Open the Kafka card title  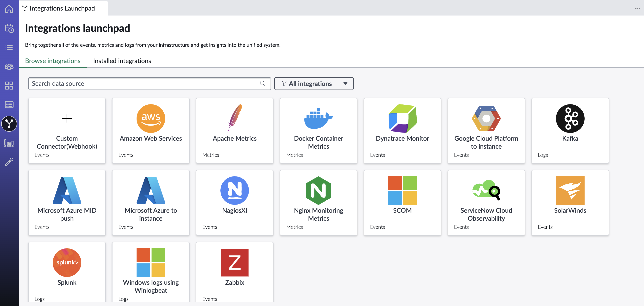[x=570, y=138]
